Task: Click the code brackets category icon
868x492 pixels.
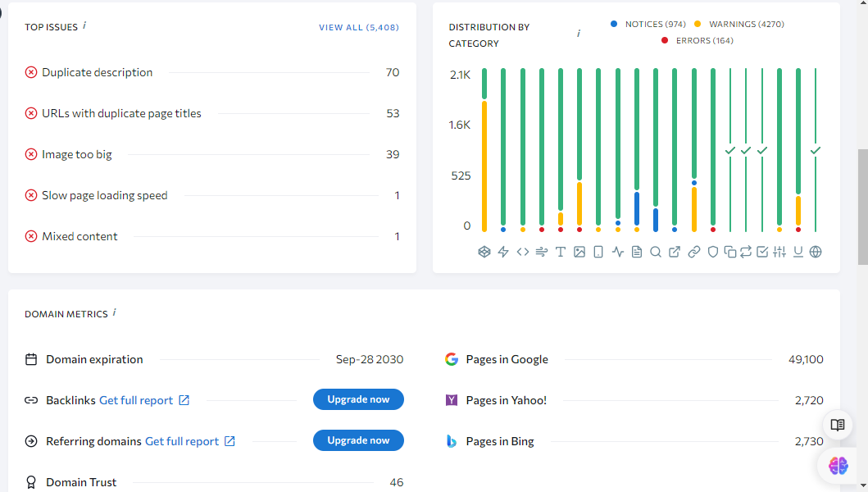Action: [523, 252]
